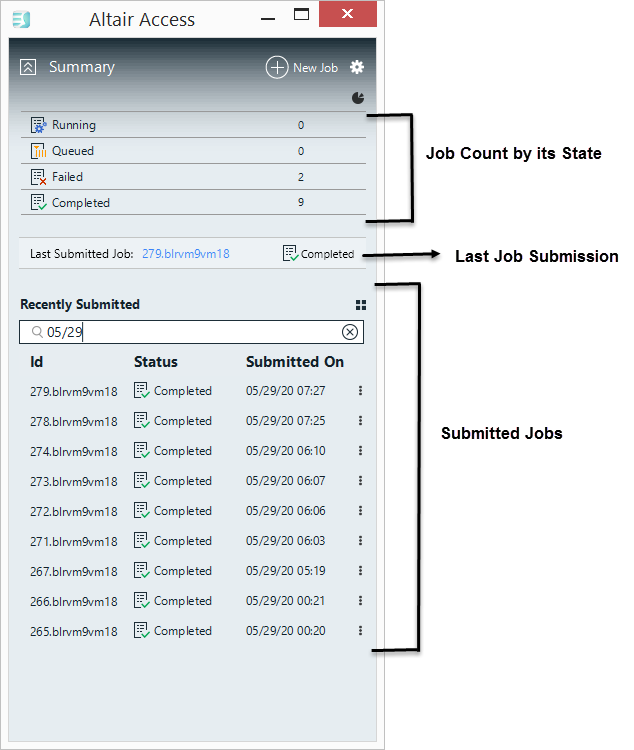Image resolution: width=634 pixels, height=750 pixels.
Task: Click Completed status icon for job 279
Action: point(142,390)
